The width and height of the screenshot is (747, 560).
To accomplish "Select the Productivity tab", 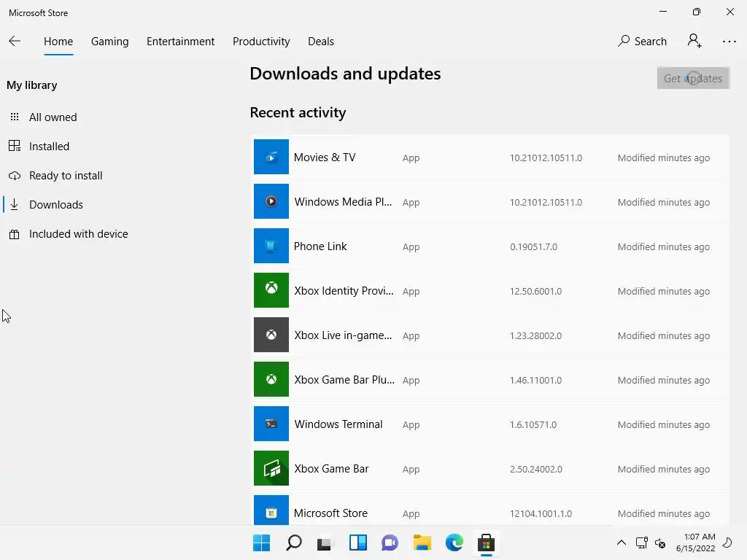I will click(261, 42).
